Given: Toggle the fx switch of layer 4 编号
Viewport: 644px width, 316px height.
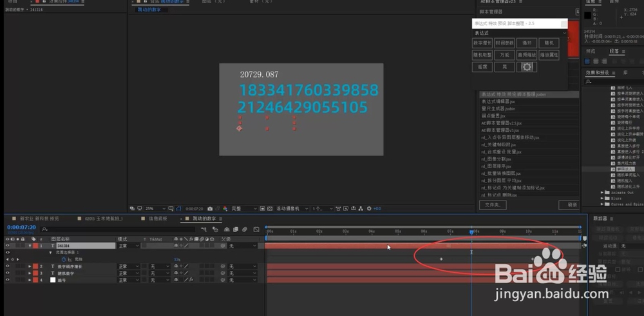Looking at the screenshot, I should coord(191,280).
